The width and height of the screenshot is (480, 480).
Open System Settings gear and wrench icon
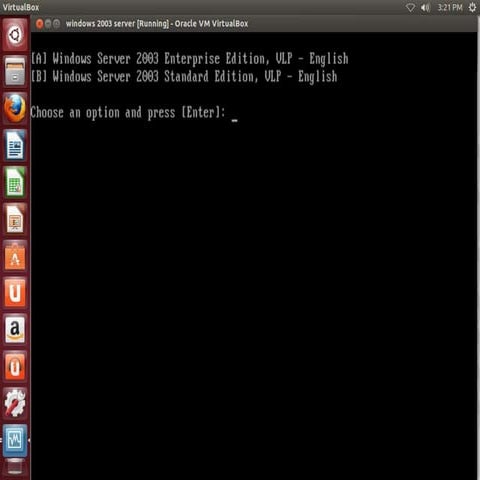point(15,403)
